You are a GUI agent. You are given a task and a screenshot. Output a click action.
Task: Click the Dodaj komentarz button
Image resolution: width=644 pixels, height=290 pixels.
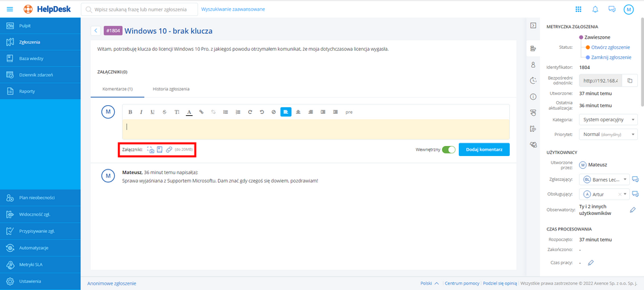tap(484, 149)
